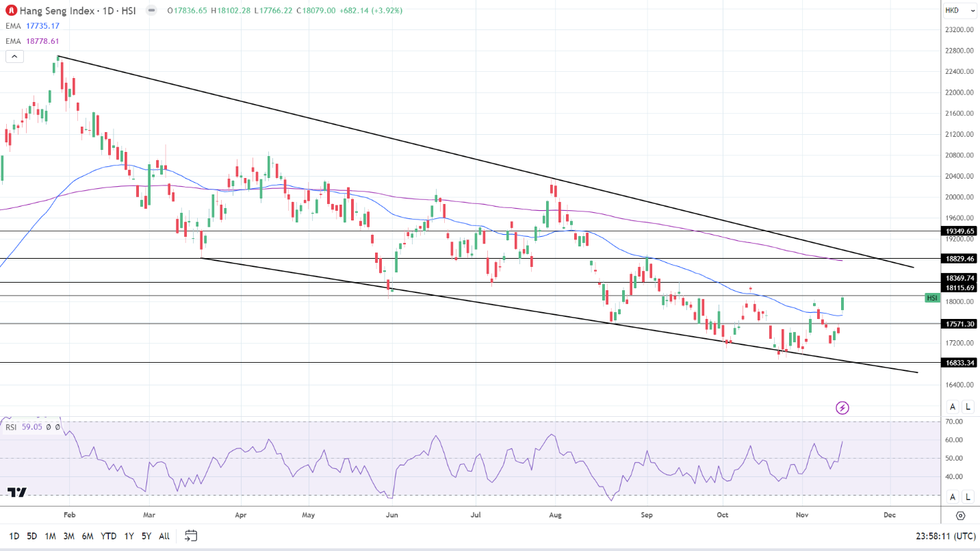The image size is (980, 551).
Task: Select the EMA 17735.17 legend entry
Action: pyautogui.click(x=32, y=26)
